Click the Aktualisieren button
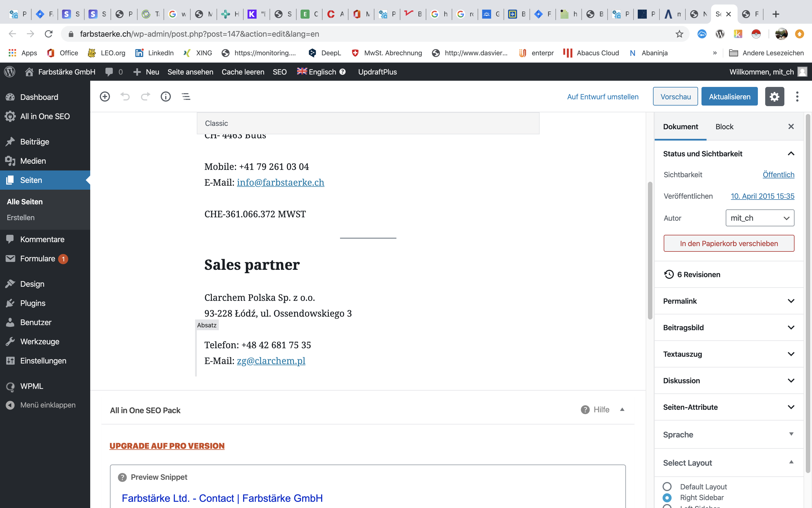The image size is (812, 508). (x=729, y=97)
